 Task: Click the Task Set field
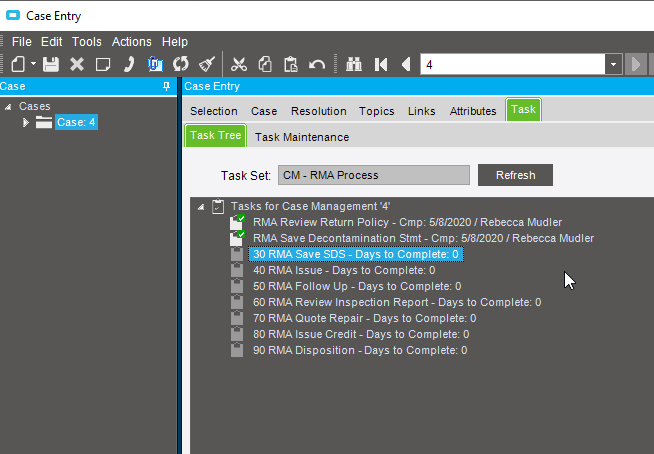374,175
